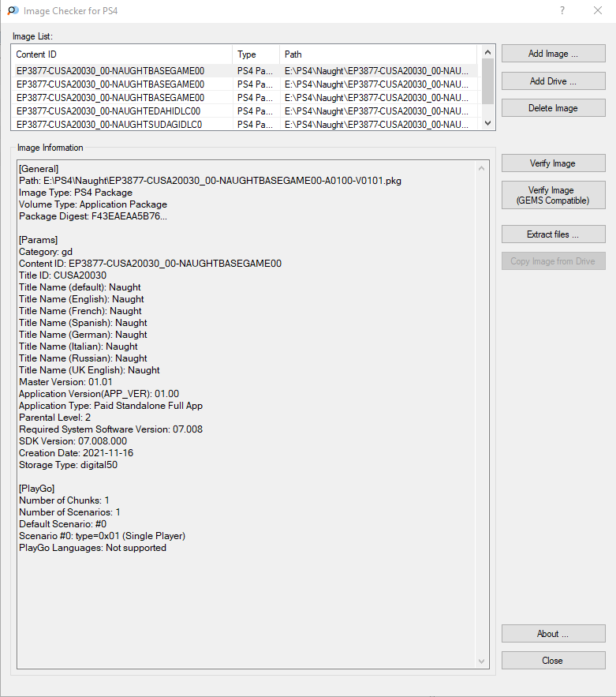This screenshot has height=697, width=616.
Task: Click the Add Drive button
Action: click(554, 81)
